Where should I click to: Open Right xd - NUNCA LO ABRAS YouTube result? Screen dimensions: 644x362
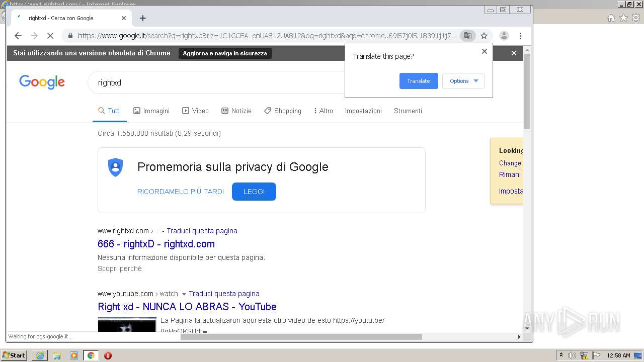(x=187, y=307)
